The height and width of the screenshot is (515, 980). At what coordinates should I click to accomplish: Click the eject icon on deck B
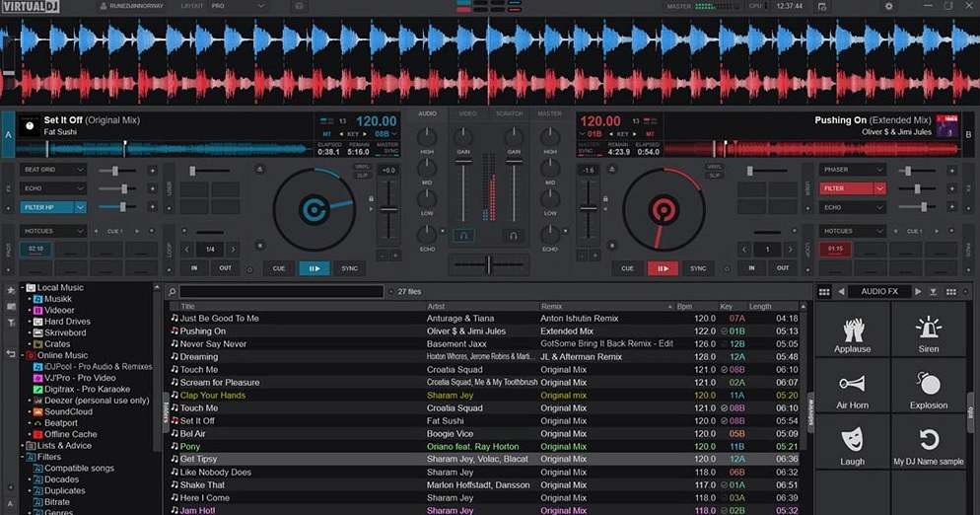coord(612,169)
